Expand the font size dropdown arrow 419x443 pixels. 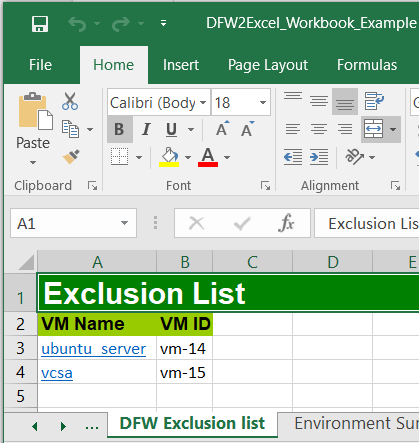coord(263,102)
